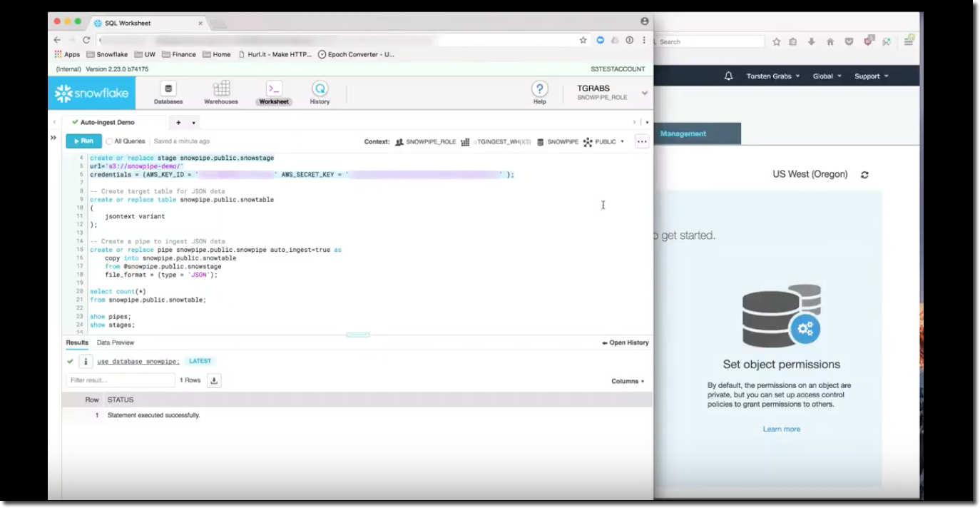This screenshot has height=508, width=980.
Task: Open the Pocket icon in Firefox toolbar
Action: coord(849,41)
